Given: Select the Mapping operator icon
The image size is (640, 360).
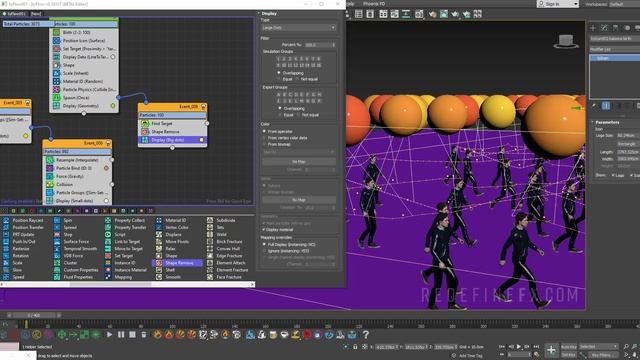Looking at the screenshot, I should point(108,277).
